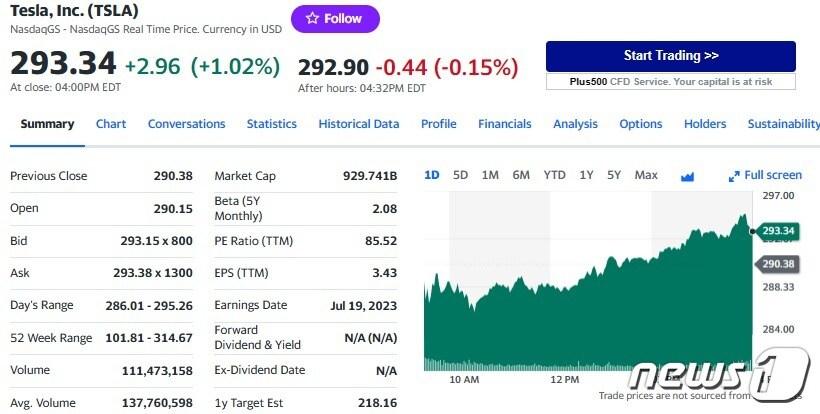Show the Max chart range
This screenshot has height=414, width=820.
pyautogui.click(x=646, y=175)
